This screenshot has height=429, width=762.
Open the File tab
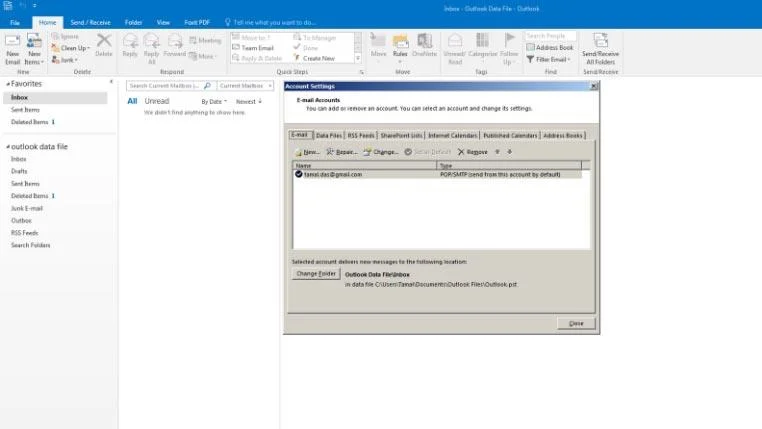point(15,22)
